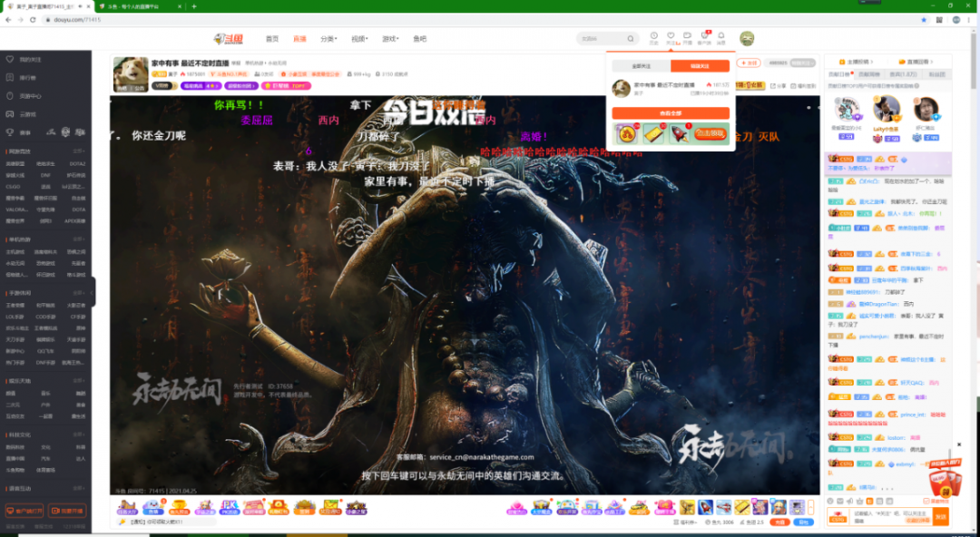Select the 特别关注 tab in popup

(x=700, y=65)
